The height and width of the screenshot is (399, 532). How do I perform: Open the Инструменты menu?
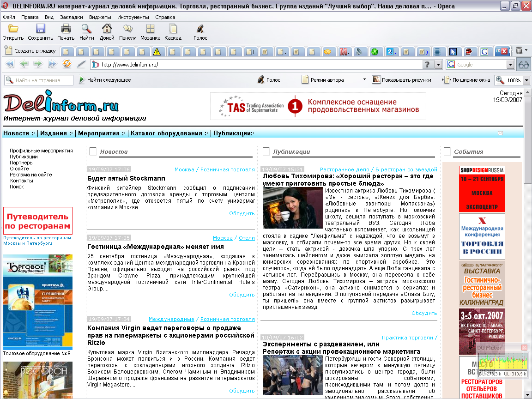(133, 17)
